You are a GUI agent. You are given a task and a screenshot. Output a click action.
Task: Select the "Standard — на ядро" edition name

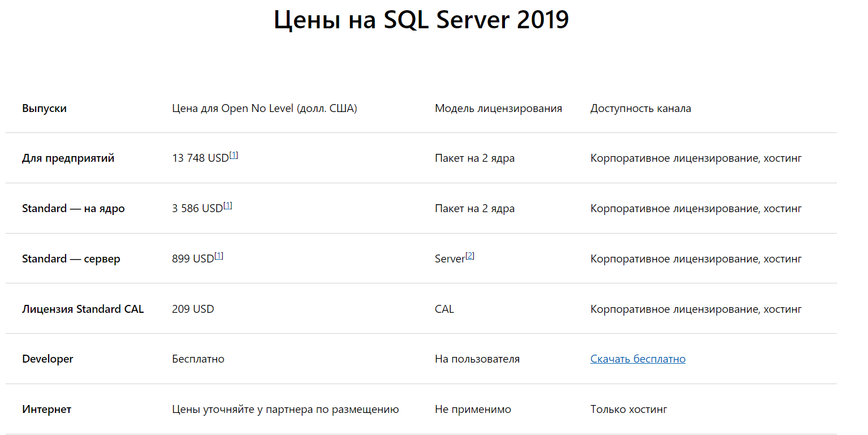(74, 209)
